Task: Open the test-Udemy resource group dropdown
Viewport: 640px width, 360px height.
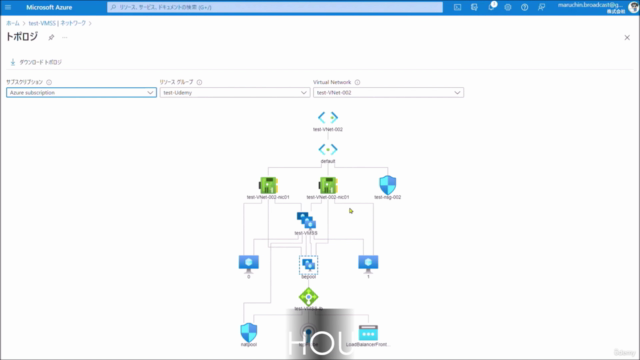Action: pyautogui.click(x=235, y=93)
